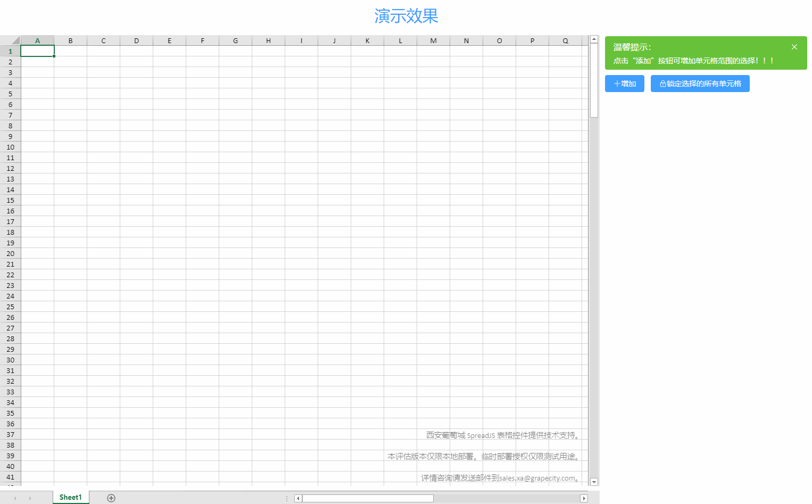This screenshot has width=812, height=504.
Task: Click the vertical scrollbar down arrow
Action: [593, 482]
